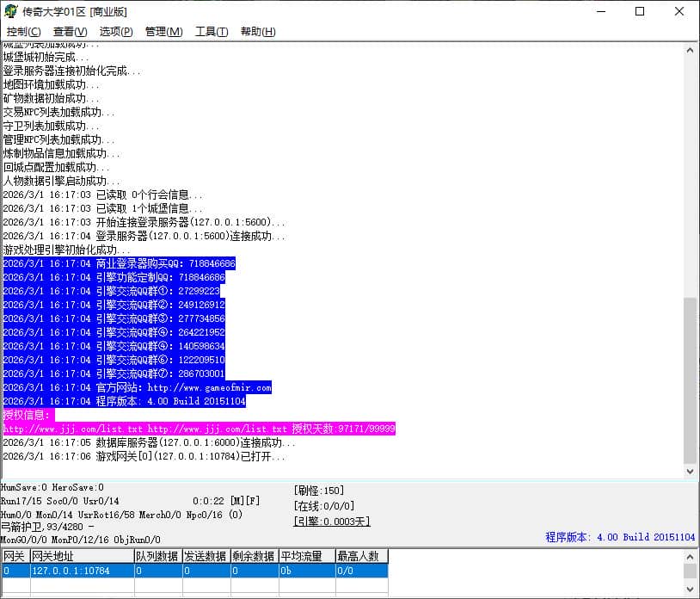Click the 队列数据 column header
This screenshot has width=700, height=599.
pyautogui.click(x=158, y=556)
